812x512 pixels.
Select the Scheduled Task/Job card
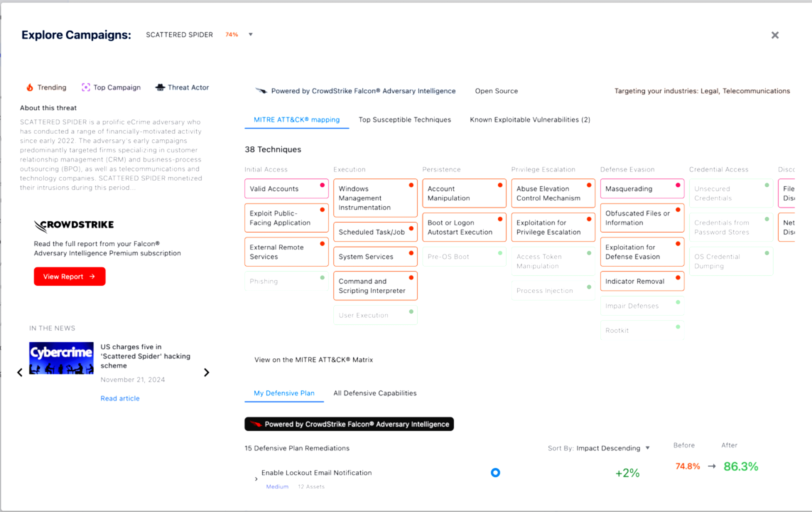[375, 232]
